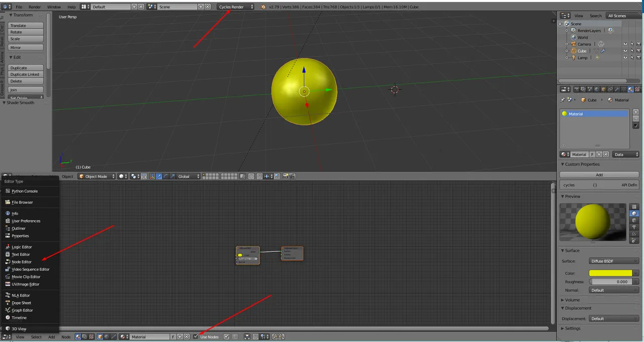Toggle 3D manipulator widget icon
This screenshot has width=644, height=342.
point(152,176)
